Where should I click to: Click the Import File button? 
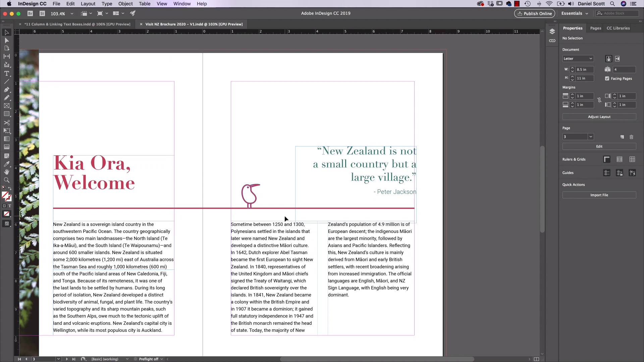(599, 195)
